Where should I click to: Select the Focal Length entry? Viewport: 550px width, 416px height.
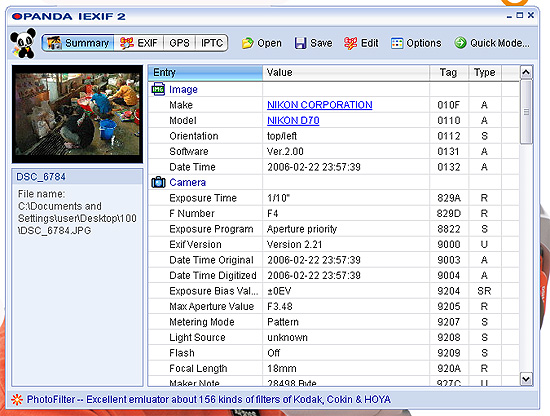click(198, 368)
